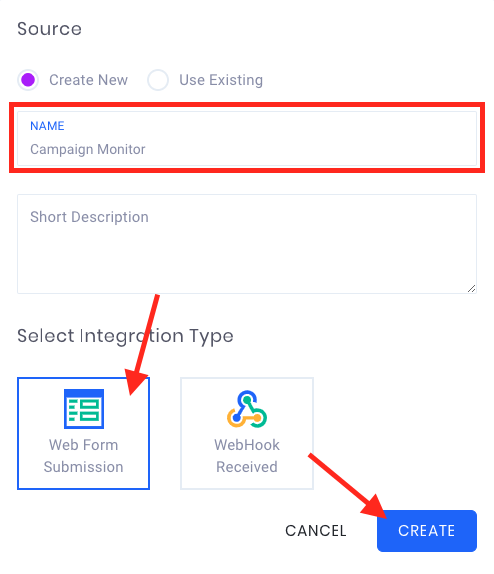Click the Short Description placeholder text
Screen dimensions: 494x574
89,217
